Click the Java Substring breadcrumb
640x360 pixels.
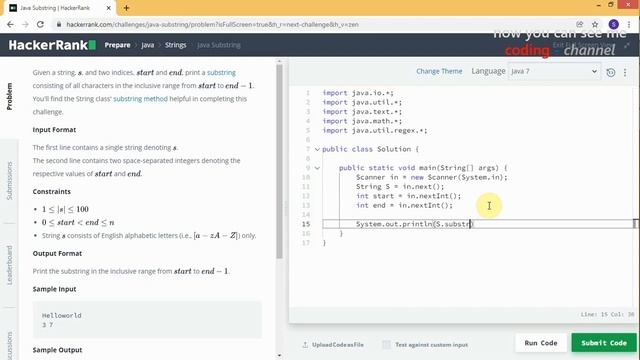click(219, 45)
